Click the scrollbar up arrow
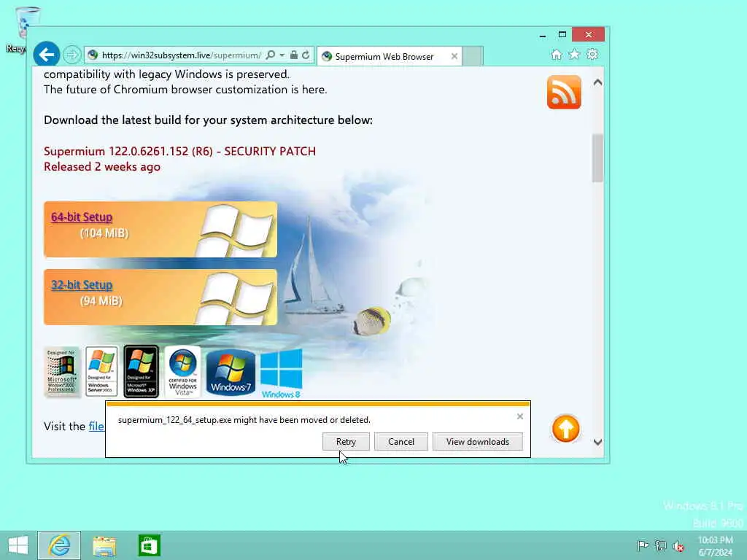 click(597, 82)
